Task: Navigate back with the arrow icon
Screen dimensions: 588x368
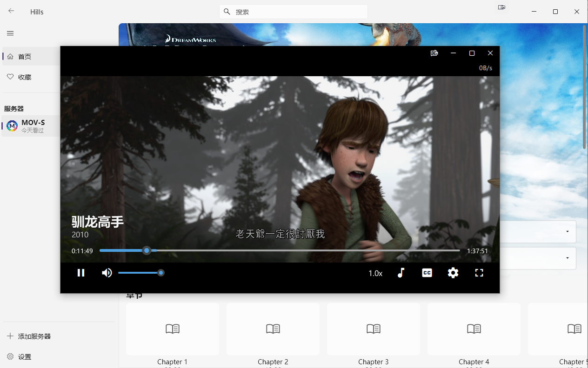Action: 11,11
